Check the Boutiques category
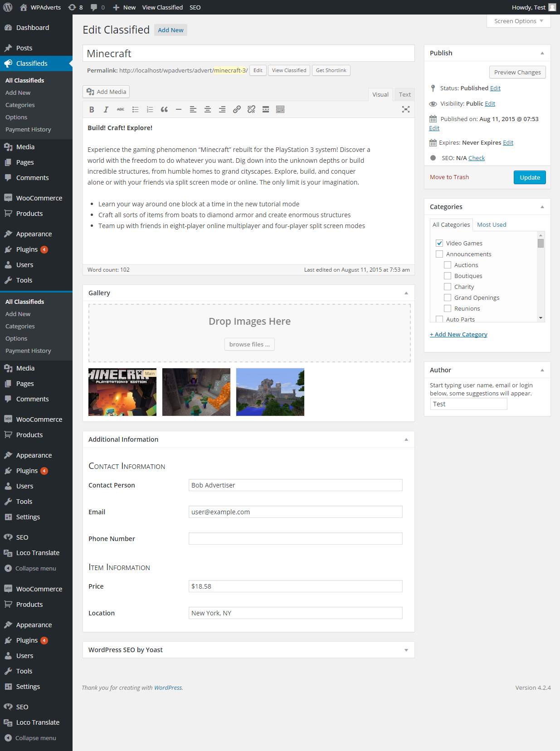The width and height of the screenshot is (560, 751). [448, 276]
